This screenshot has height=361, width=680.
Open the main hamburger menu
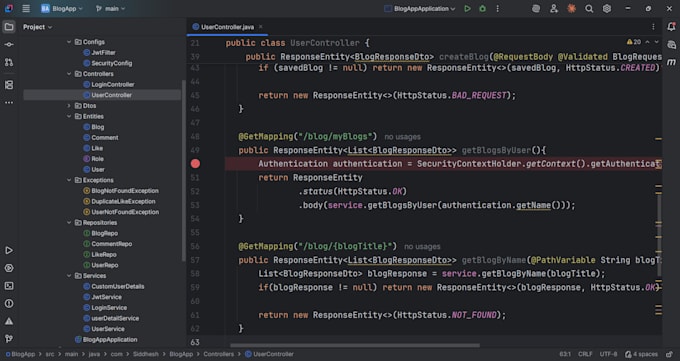(x=26, y=8)
